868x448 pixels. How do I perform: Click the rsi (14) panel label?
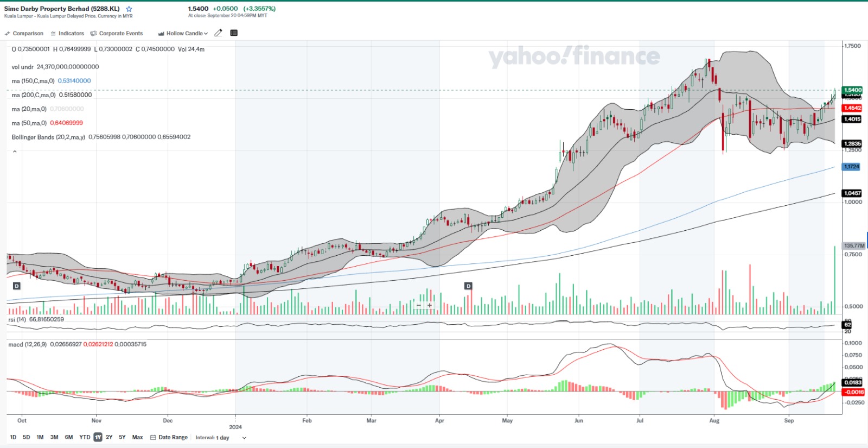[17, 319]
